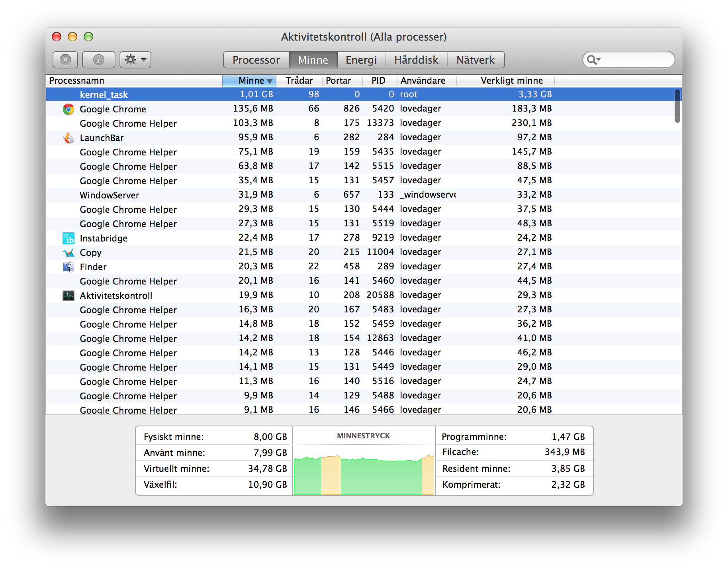
Task: Toggle sort order on Minne column header
Action: [249, 80]
